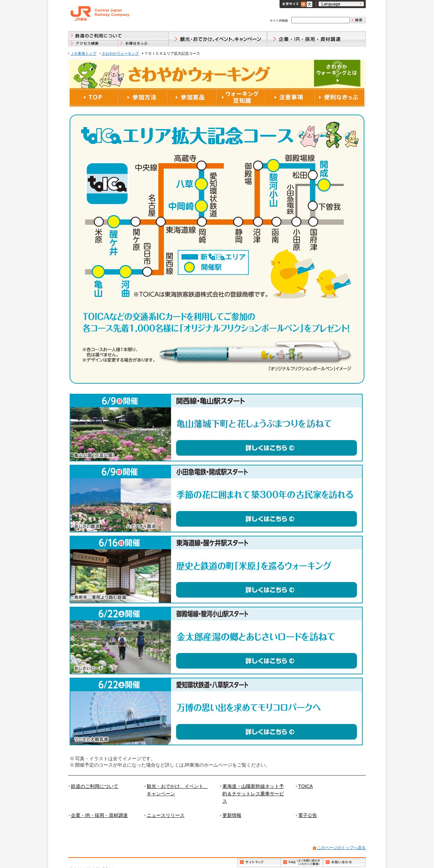Click the 高蔵寺 station white marker

(x=201, y=165)
